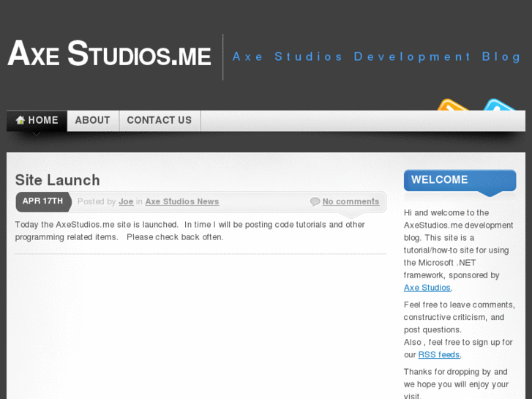The width and height of the screenshot is (532, 399).
Task: Click the text 'Feel free to leave comments'
Action: [x=459, y=305]
